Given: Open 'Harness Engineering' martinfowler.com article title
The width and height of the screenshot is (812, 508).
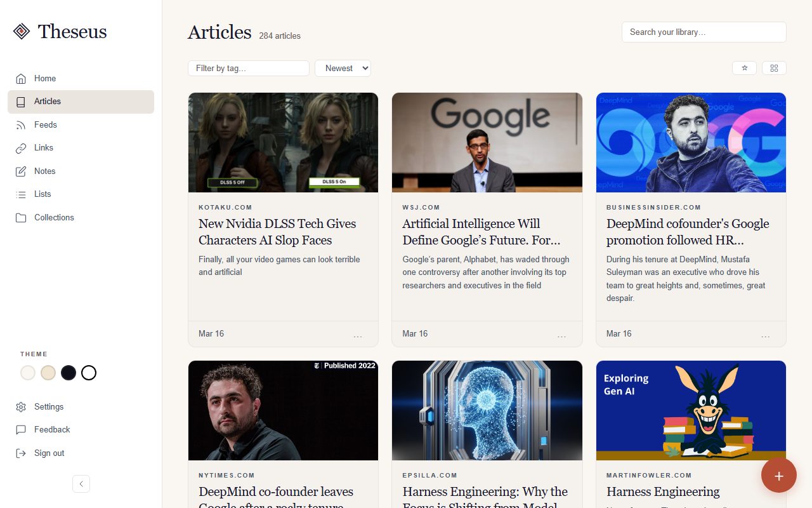Looking at the screenshot, I should [x=663, y=492].
